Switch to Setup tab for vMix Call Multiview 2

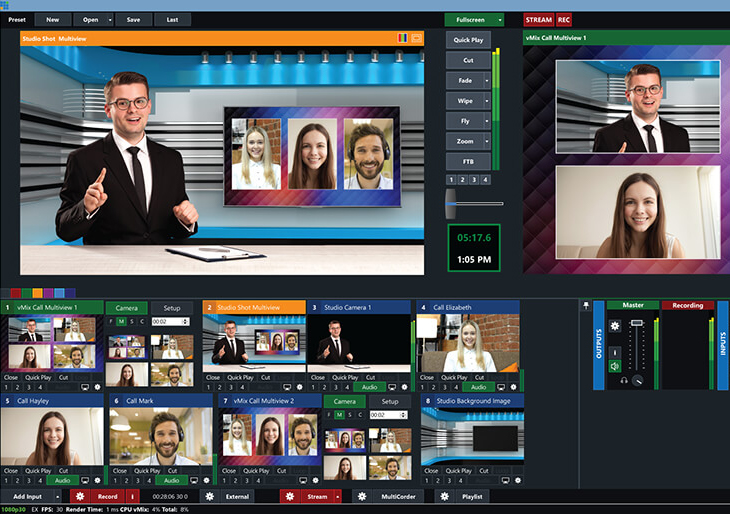click(x=390, y=401)
